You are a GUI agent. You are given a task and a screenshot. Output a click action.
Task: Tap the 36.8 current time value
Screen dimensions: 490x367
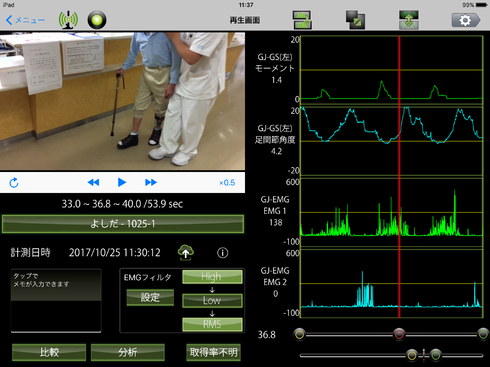coord(267,335)
